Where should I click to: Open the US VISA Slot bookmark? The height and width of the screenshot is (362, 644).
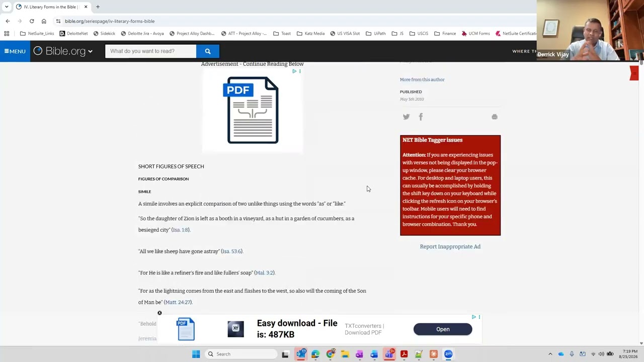coord(345,34)
